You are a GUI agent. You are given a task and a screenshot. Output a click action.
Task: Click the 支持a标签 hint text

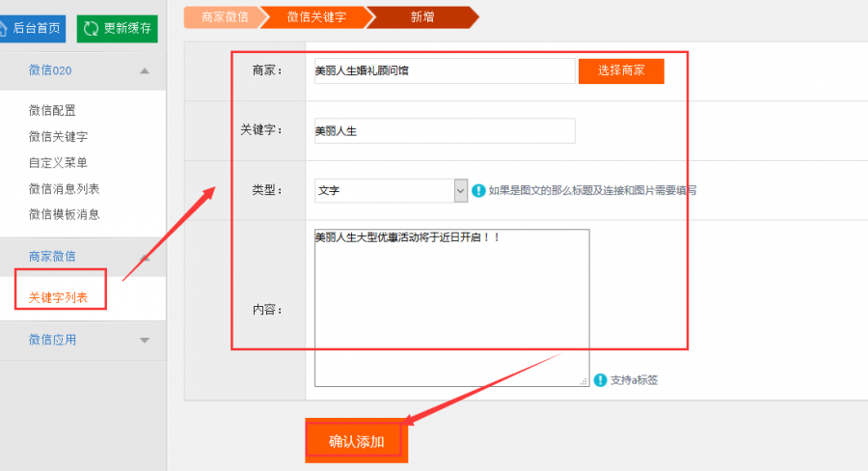click(634, 380)
